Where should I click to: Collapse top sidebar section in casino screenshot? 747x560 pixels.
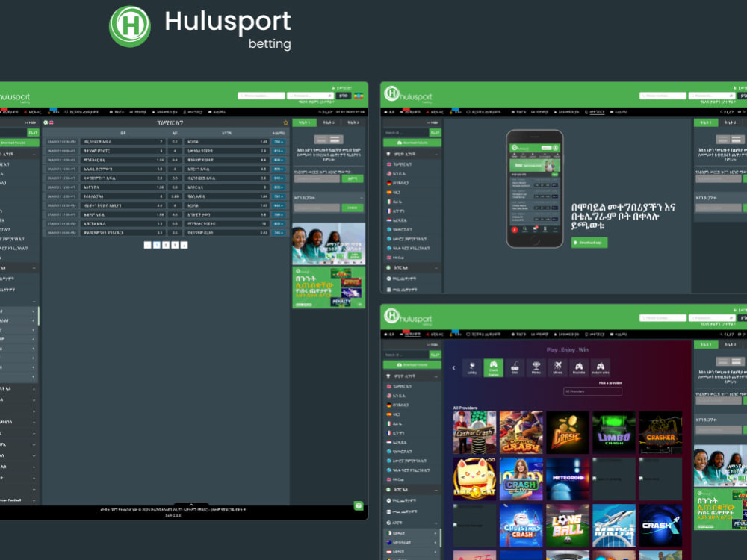pos(436,376)
